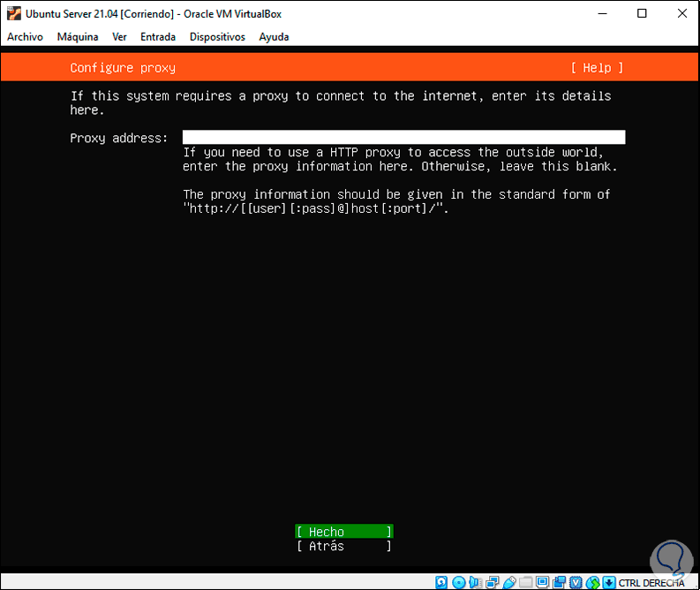
Task: Minimize the VirtualBox window
Action: pos(602,13)
